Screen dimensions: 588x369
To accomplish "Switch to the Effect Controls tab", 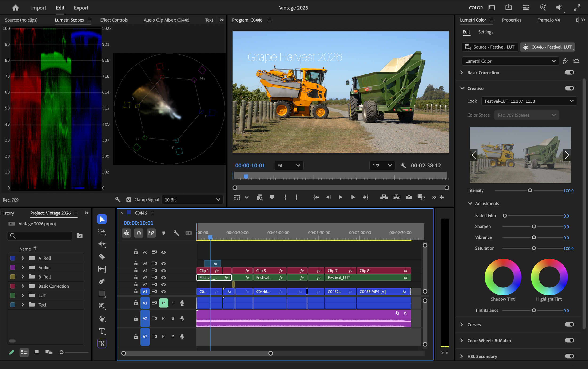I will pyautogui.click(x=114, y=20).
